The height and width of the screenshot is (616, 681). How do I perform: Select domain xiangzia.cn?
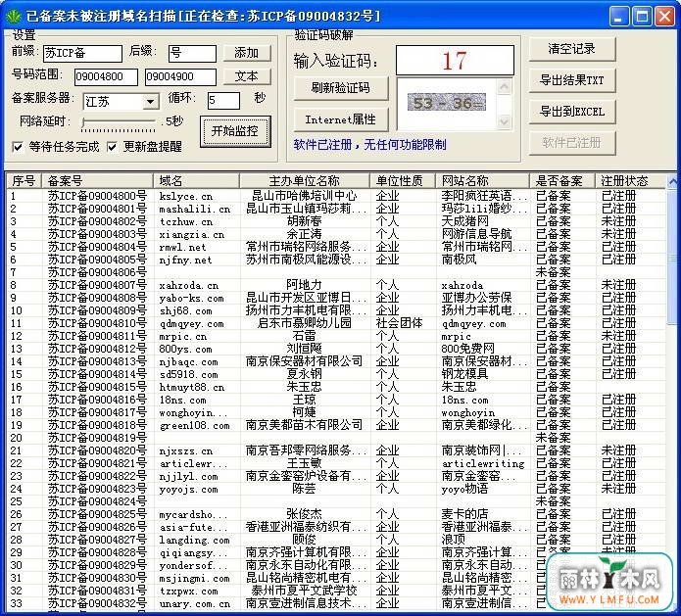(x=191, y=235)
